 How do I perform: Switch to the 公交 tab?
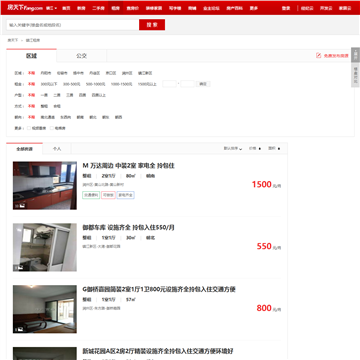(81, 56)
